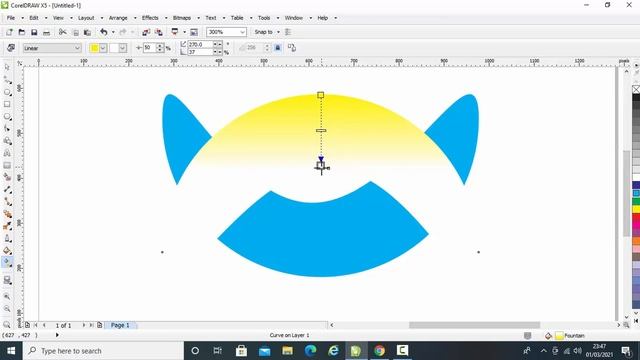This screenshot has height=360, width=640.
Task: Select the Text tool in the toolbox
Action: pos(7,153)
